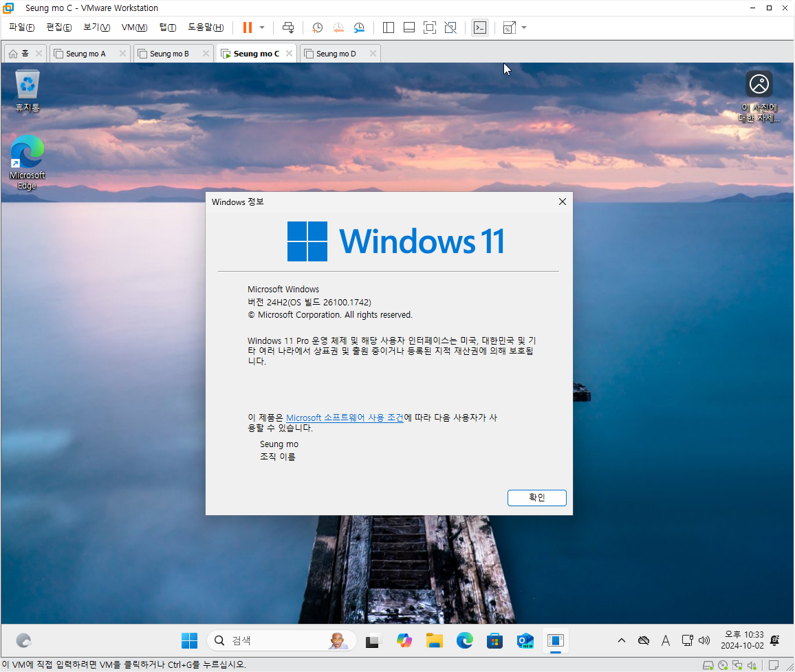This screenshot has height=672, width=795.
Task: Open the widgets icon at taskbar left
Action: [23, 640]
